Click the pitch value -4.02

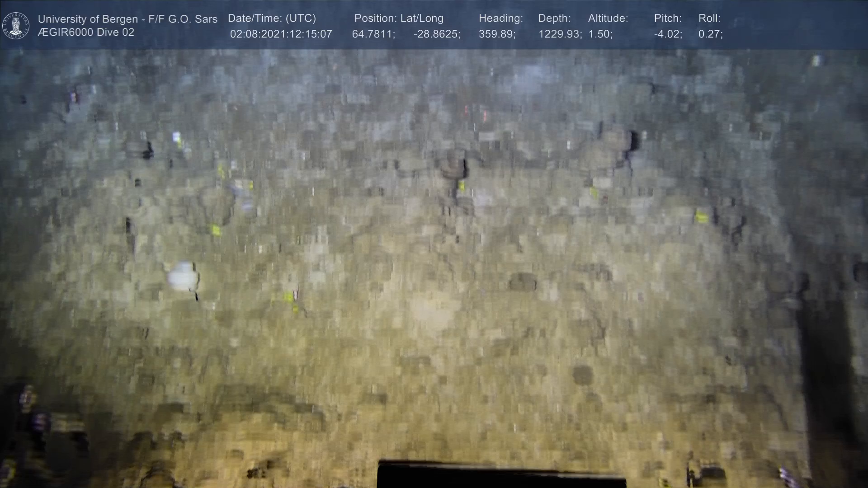668,34
